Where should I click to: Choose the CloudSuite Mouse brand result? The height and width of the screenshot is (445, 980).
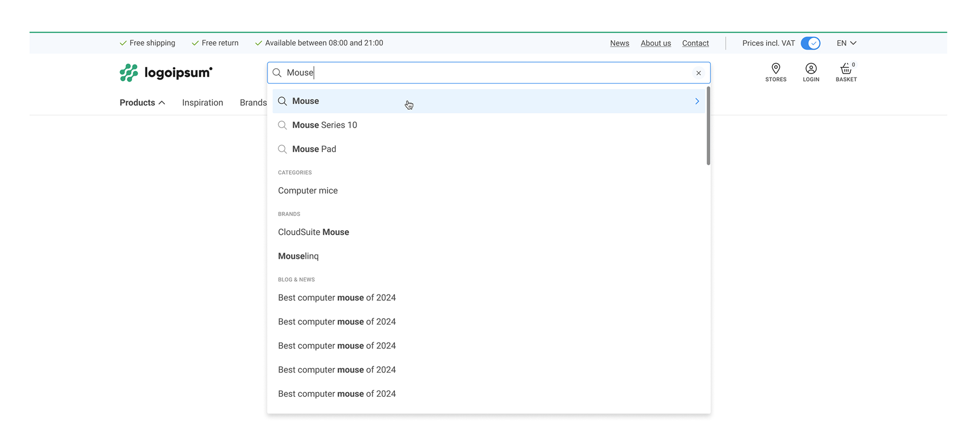[x=313, y=232]
